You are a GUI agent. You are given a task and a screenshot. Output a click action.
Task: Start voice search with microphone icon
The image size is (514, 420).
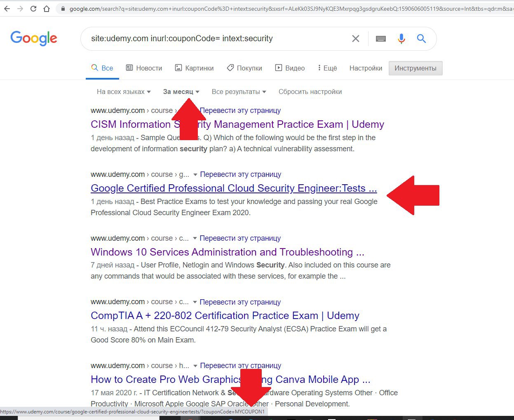tap(401, 39)
